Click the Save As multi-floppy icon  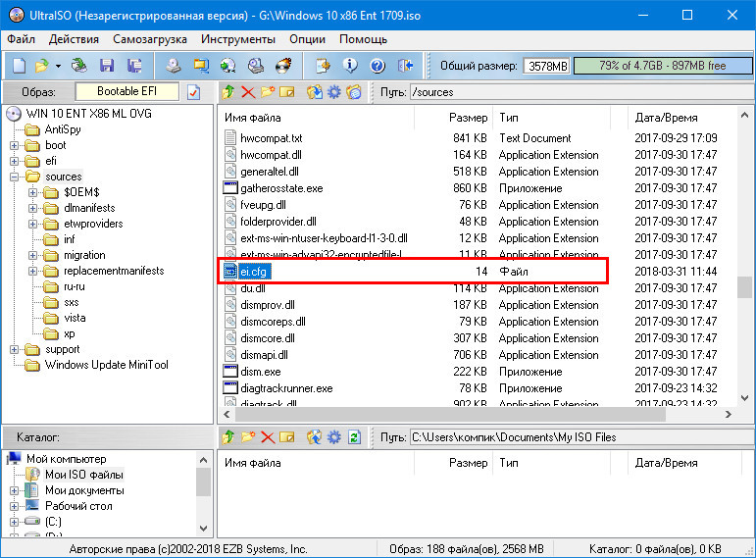[x=134, y=66]
